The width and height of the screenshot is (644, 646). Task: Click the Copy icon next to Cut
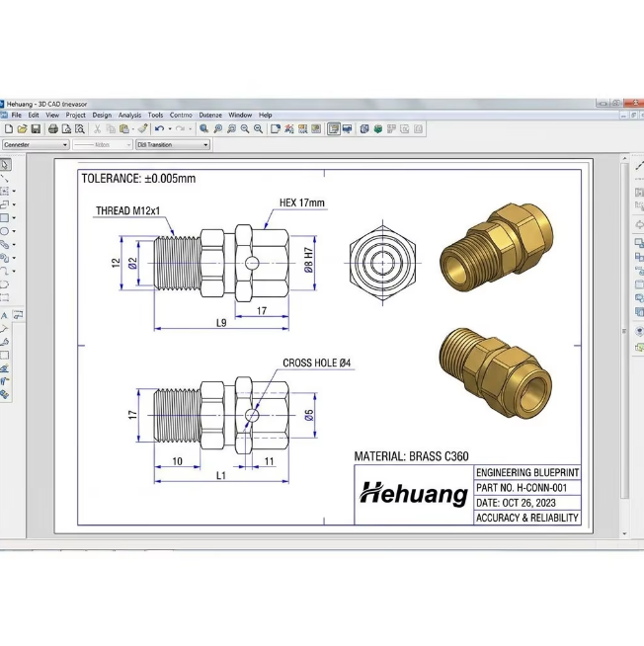coord(111,129)
